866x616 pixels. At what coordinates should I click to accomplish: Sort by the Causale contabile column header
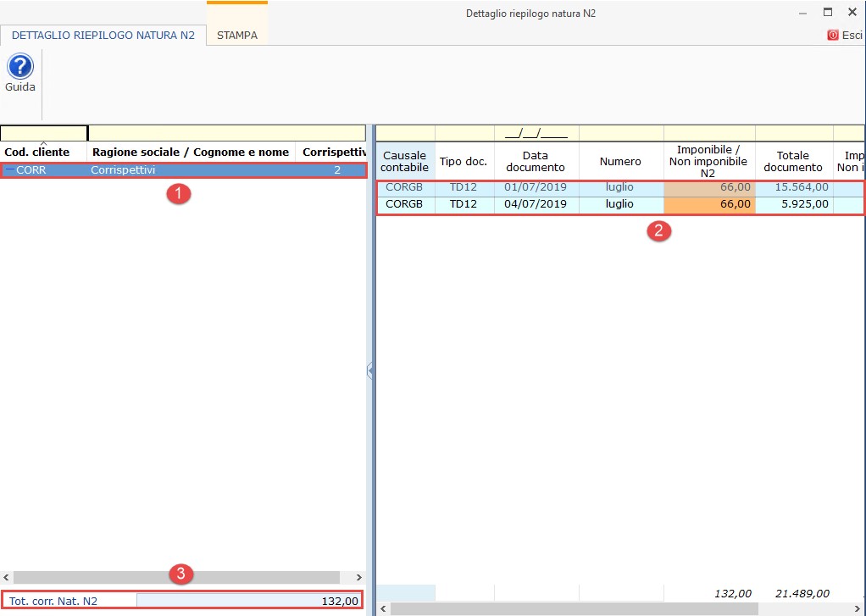405,161
